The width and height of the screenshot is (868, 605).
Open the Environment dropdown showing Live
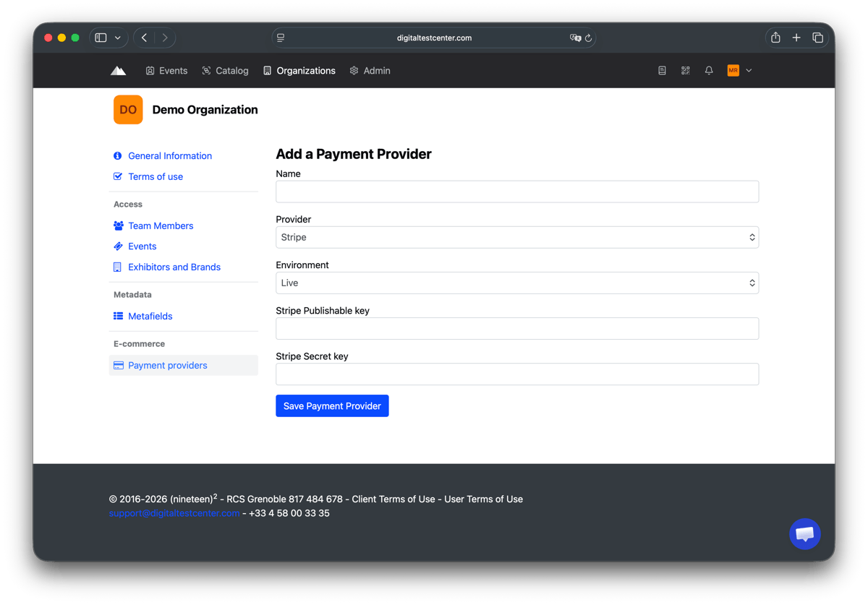(517, 283)
